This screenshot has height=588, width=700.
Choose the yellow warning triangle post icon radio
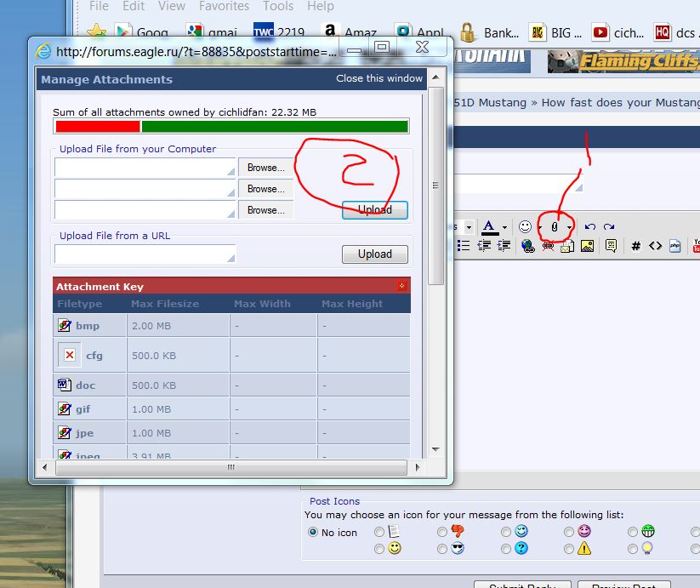click(569, 549)
